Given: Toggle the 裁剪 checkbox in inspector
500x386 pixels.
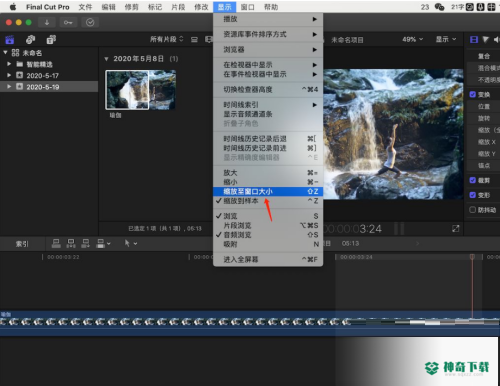Looking at the screenshot, I should [x=472, y=180].
